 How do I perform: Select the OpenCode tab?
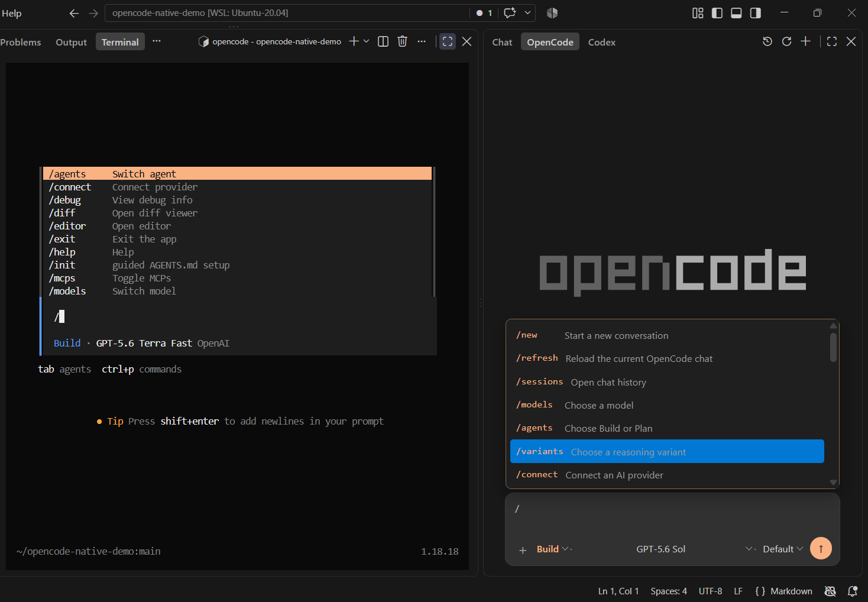[550, 42]
